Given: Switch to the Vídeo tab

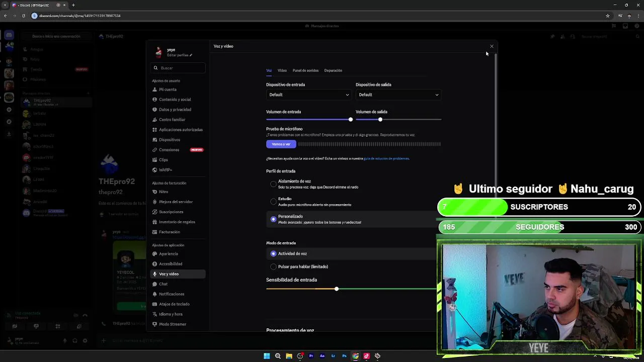Looking at the screenshot, I should click(282, 71).
